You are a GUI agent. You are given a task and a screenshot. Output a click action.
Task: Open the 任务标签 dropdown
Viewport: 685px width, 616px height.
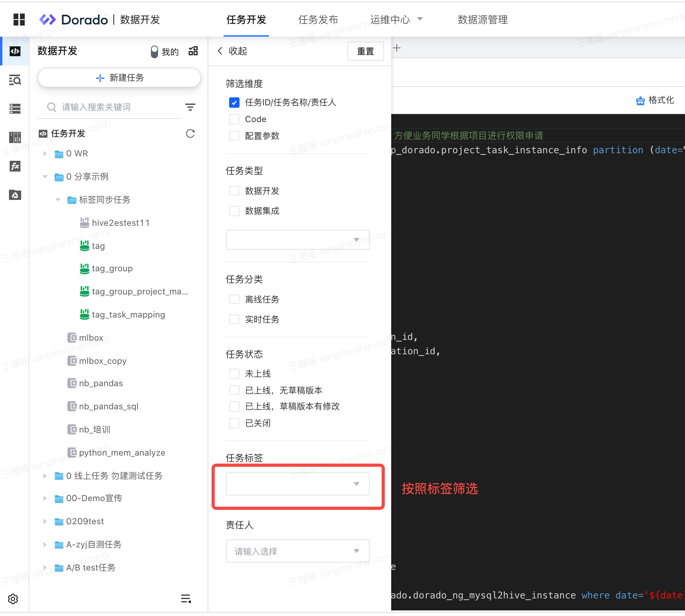[297, 484]
